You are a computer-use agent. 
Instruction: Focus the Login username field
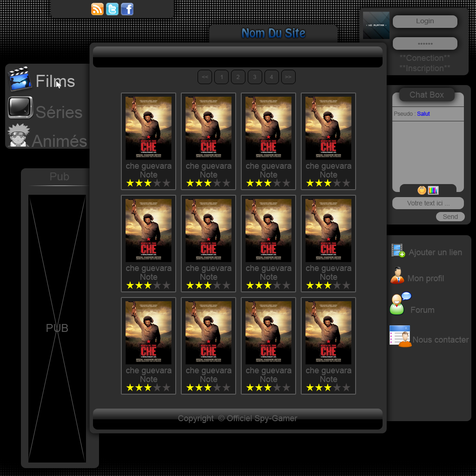(425, 21)
